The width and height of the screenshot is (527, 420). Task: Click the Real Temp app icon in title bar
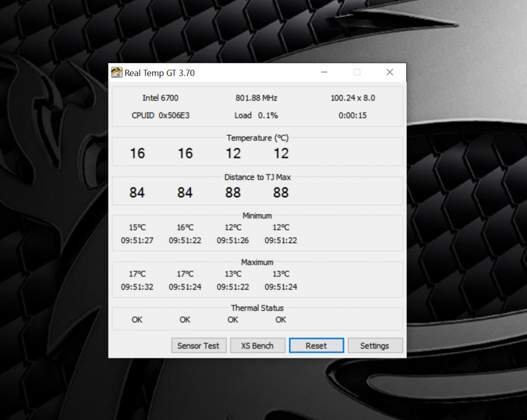(x=116, y=73)
